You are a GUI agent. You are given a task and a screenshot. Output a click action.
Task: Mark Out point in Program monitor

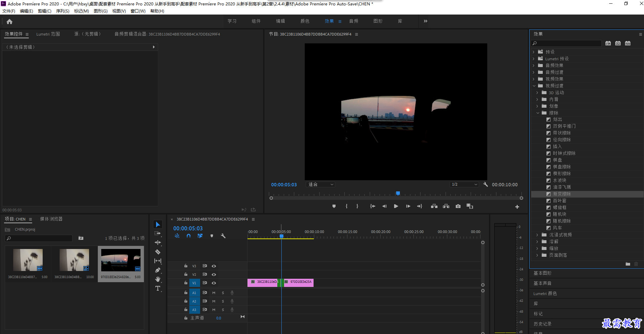point(357,206)
